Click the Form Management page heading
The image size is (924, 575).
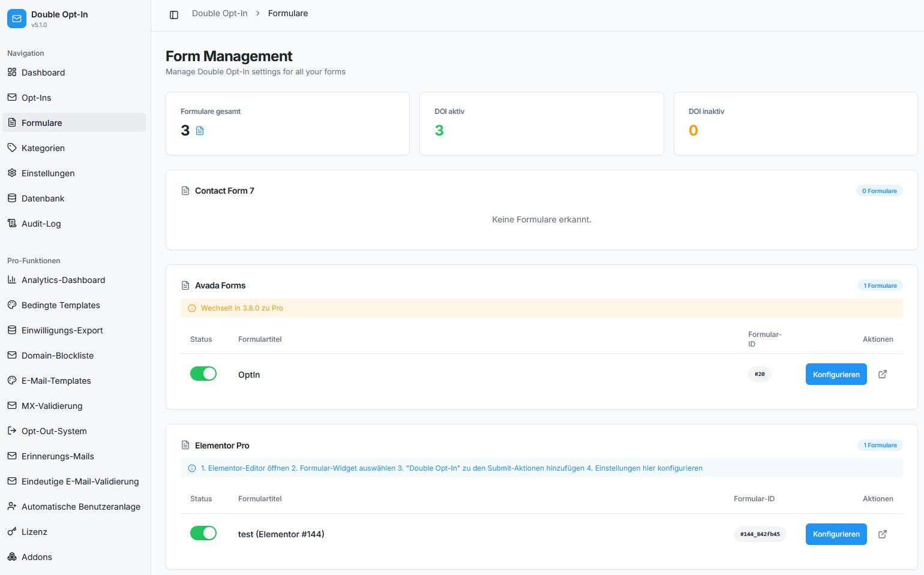229,56
